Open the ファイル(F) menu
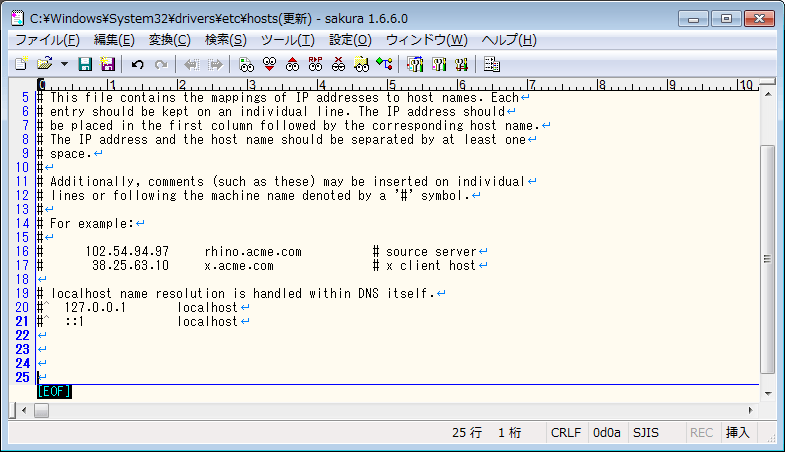The image size is (785, 452). pos(48,40)
